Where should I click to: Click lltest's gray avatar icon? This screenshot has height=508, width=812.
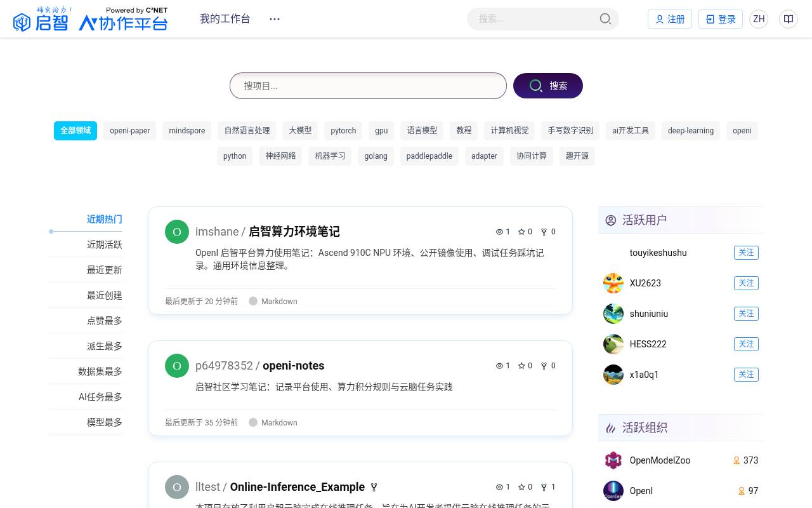[x=177, y=487]
